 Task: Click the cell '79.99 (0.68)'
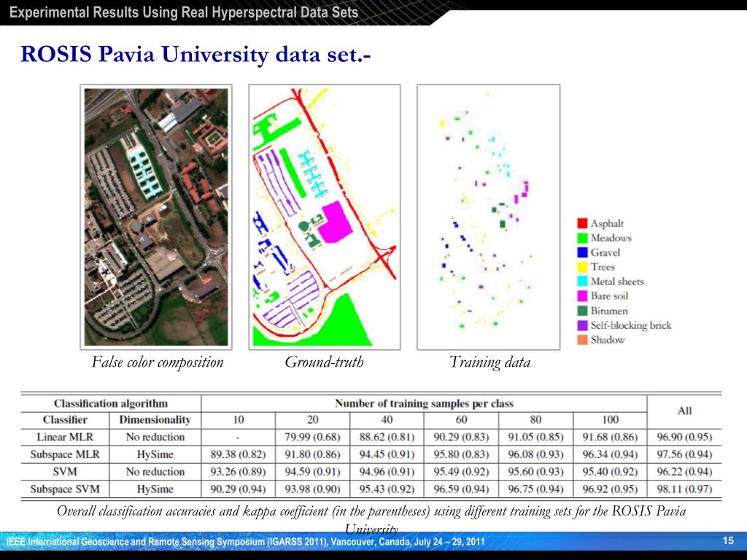(x=312, y=437)
